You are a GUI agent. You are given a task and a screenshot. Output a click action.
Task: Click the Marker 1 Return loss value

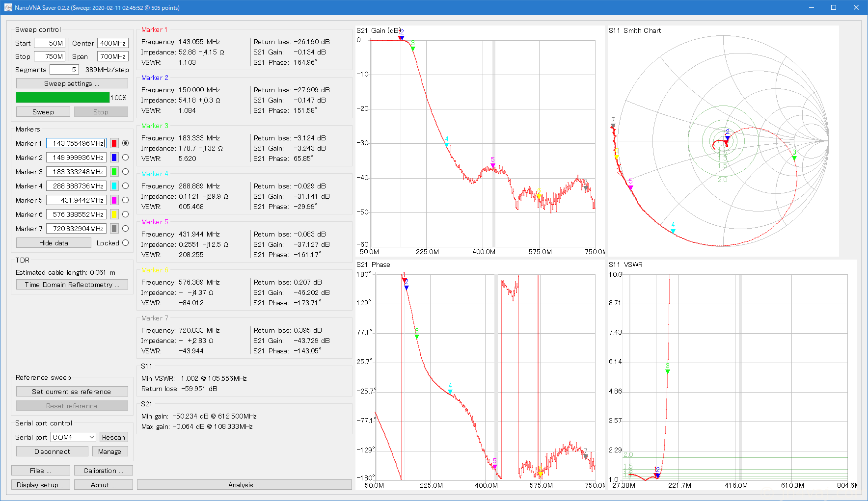(312, 42)
